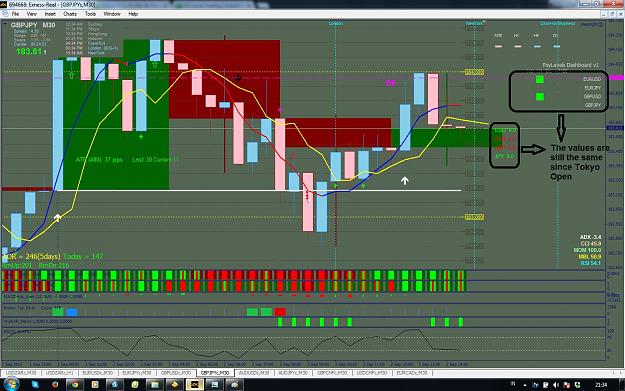This screenshot has width=625, height=391.
Task: Open Chrome from the taskbar
Action: pyautogui.click(x=75, y=385)
